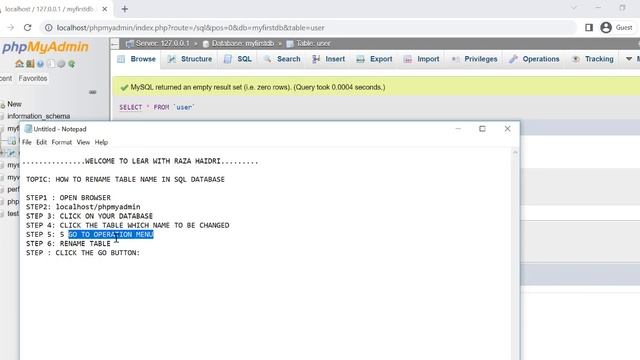640x360 pixels.
Task: Click the white page documentation icon in the sidebar
Action: (x=51, y=64)
